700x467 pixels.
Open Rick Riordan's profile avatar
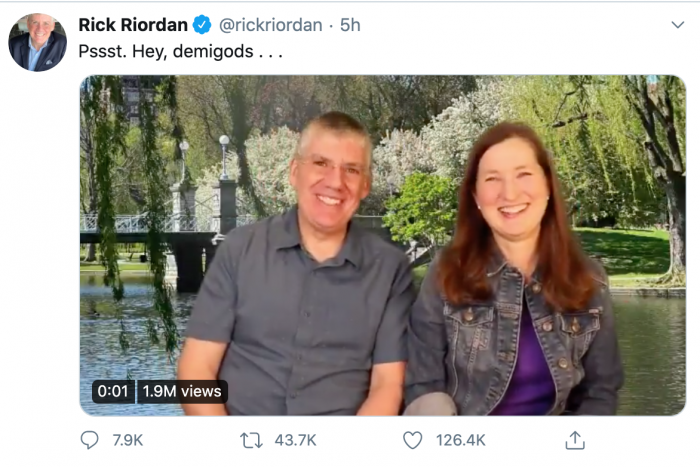37,42
